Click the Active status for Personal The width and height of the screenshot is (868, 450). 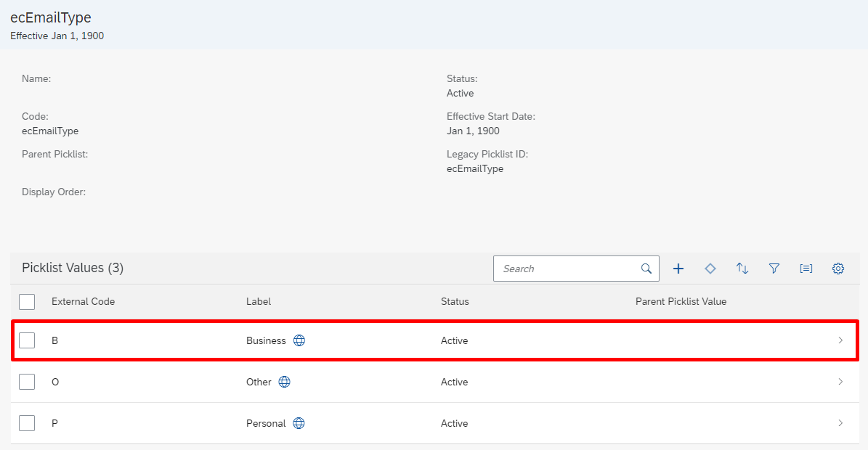coord(454,422)
